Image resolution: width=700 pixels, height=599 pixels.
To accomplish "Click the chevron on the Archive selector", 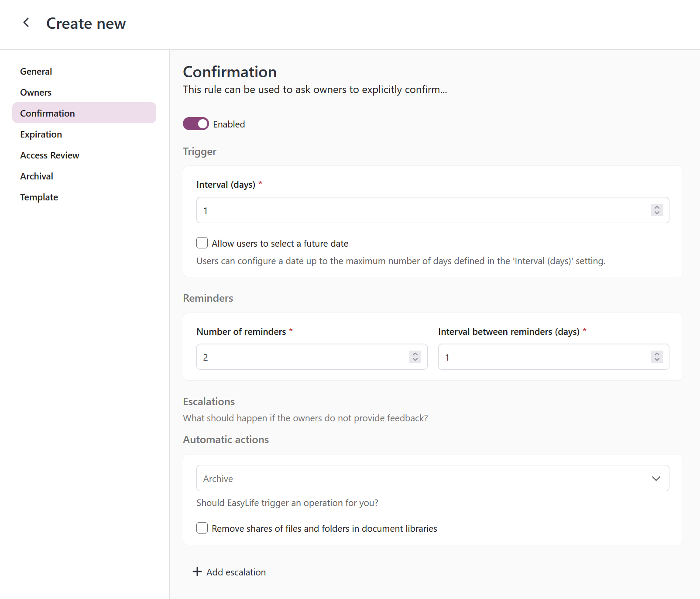I will coord(656,478).
